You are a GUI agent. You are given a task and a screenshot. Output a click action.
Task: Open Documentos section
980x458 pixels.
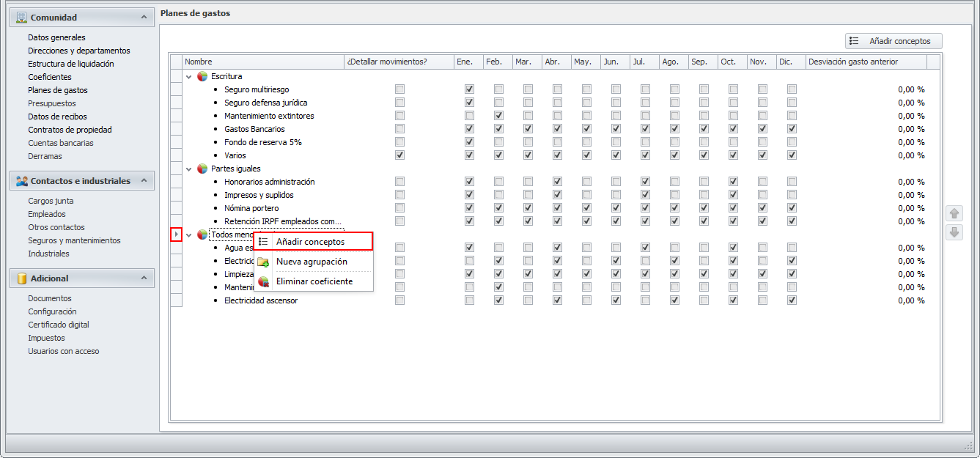click(x=50, y=298)
